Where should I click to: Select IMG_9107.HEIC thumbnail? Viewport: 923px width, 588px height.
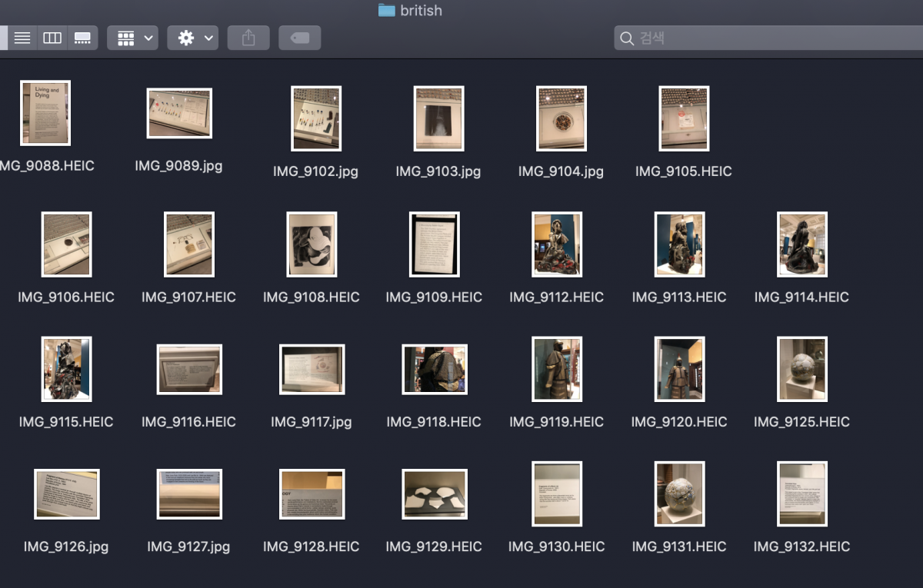pyautogui.click(x=189, y=244)
